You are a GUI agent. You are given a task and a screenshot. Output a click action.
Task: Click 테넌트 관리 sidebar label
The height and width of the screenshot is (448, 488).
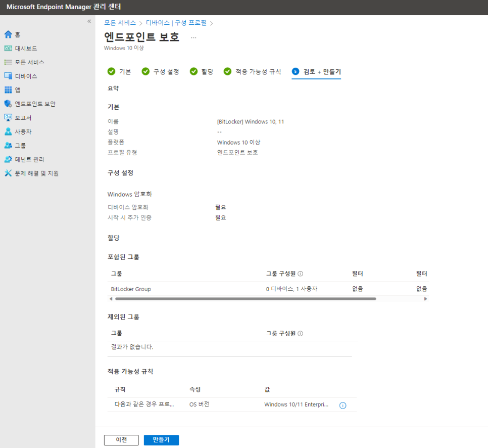pyautogui.click(x=30, y=159)
